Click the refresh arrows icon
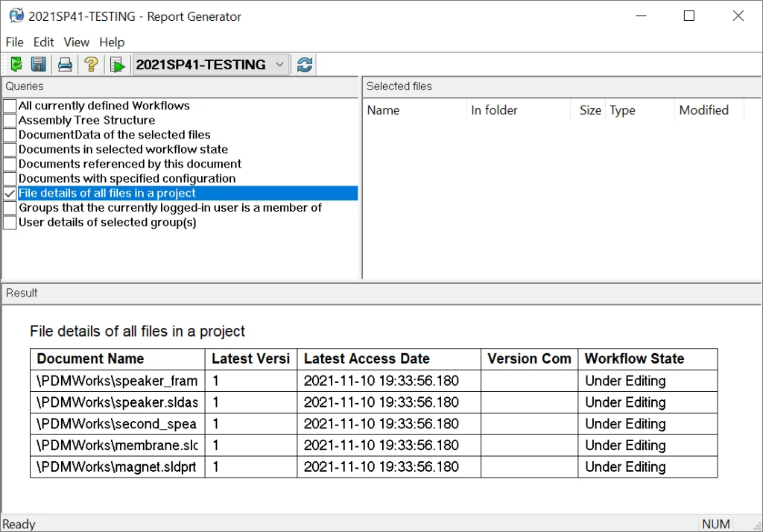763x532 pixels. (304, 65)
